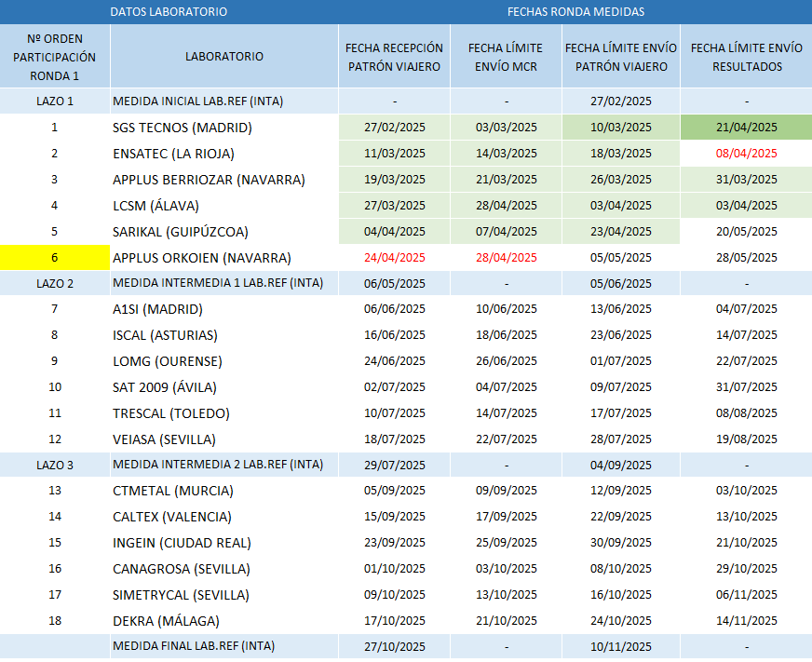Select the TRESCAL (TOLEDO) cell

(x=224, y=413)
